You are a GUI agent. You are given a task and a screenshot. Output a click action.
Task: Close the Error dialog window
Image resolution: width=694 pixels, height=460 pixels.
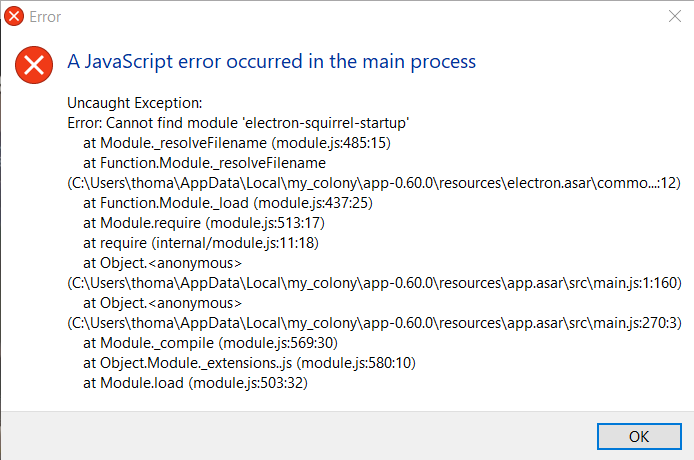675,16
